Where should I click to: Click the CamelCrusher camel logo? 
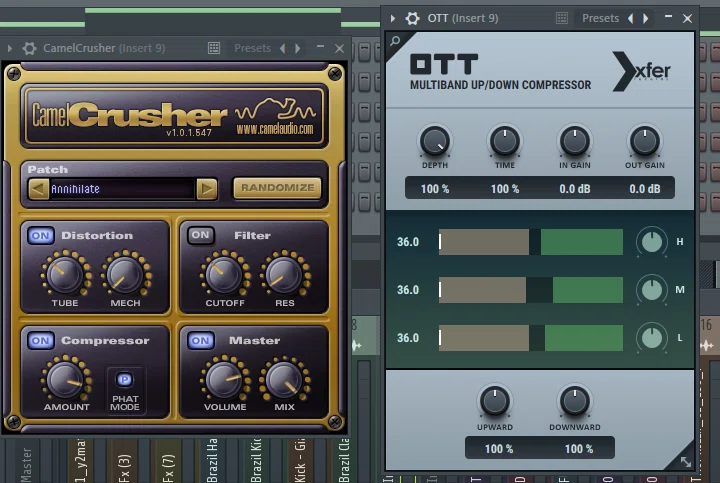[x=276, y=109]
